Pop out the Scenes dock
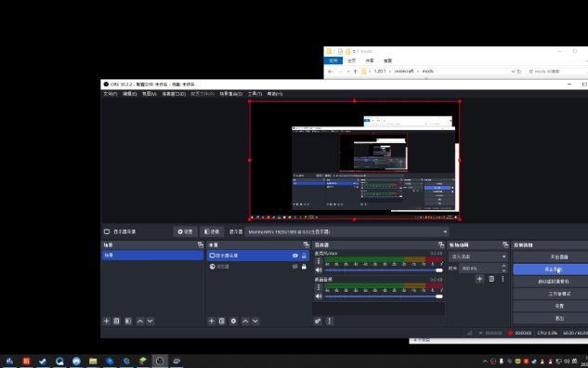588x368 pixels. (x=201, y=245)
